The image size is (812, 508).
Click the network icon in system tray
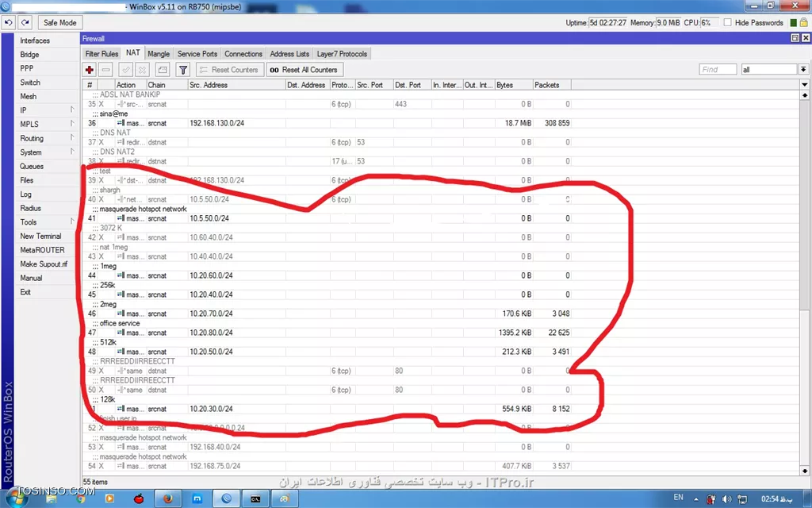[x=742, y=498]
